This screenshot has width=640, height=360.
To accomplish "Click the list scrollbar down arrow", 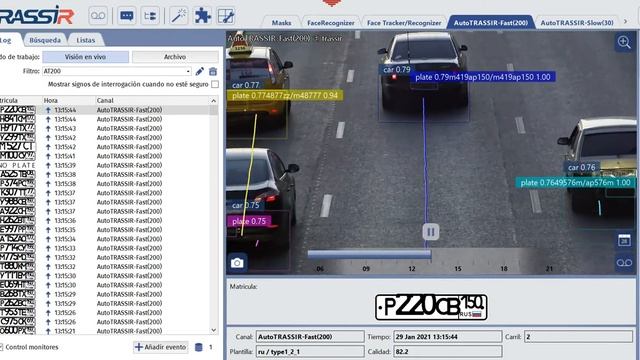I will click(x=214, y=330).
